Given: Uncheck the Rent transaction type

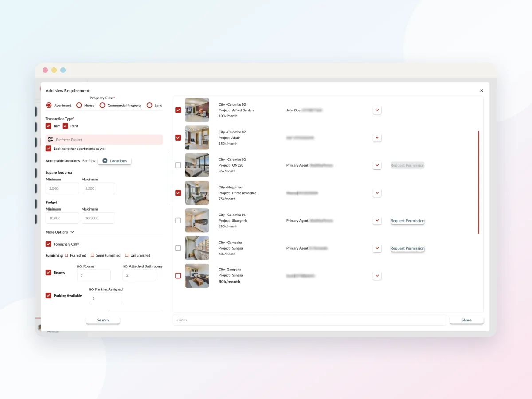Looking at the screenshot, I should 66,126.
